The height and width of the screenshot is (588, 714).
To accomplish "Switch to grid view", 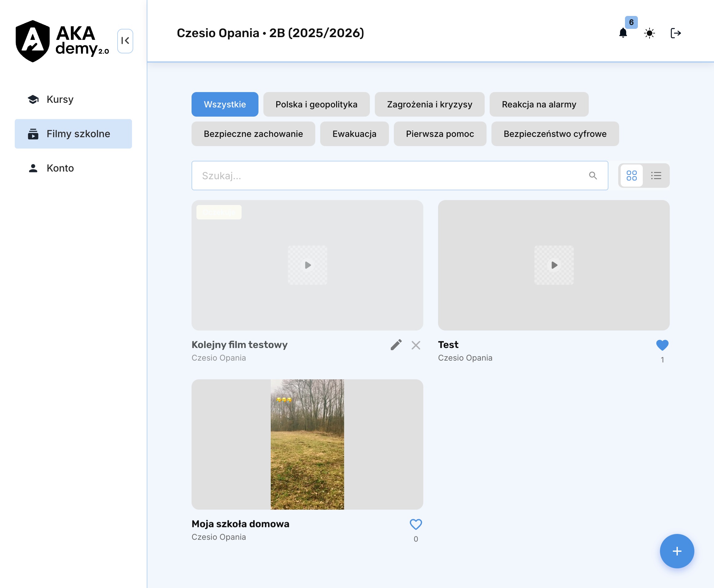I will 631,176.
